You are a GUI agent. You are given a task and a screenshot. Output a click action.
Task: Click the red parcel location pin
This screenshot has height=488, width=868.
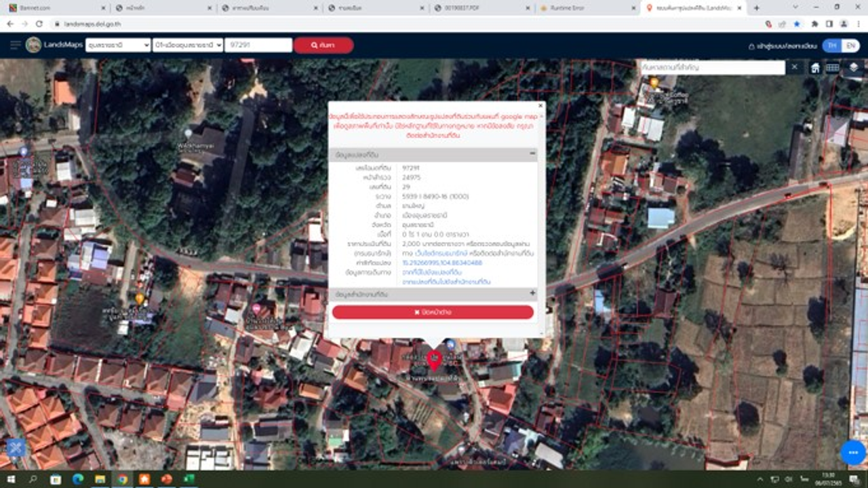pos(434,360)
